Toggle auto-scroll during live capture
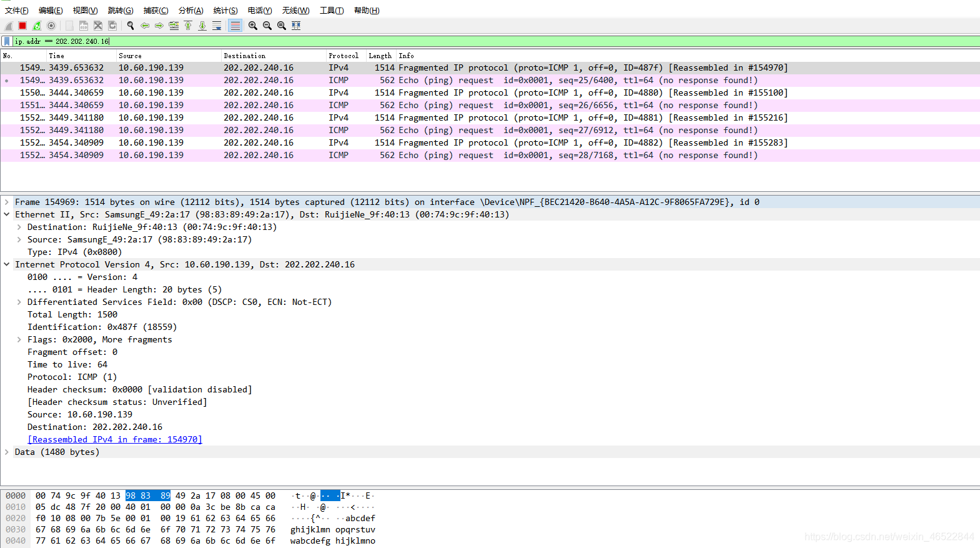This screenshot has height=548, width=980. pyautogui.click(x=217, y=26)
